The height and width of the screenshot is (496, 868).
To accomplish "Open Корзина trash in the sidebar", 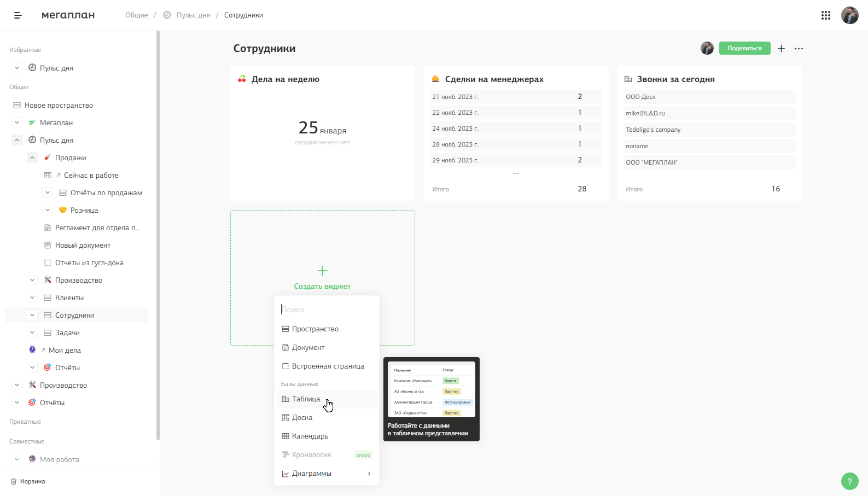I will (32, 482).
